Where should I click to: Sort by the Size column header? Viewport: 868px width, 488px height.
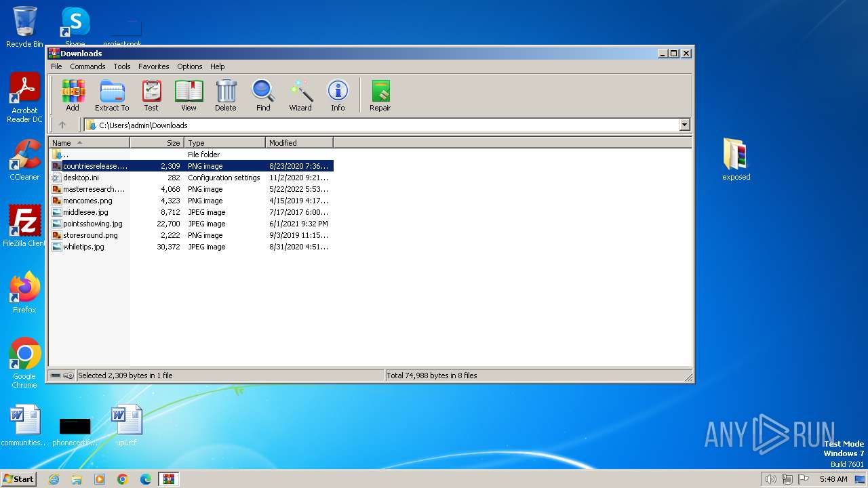157,143
